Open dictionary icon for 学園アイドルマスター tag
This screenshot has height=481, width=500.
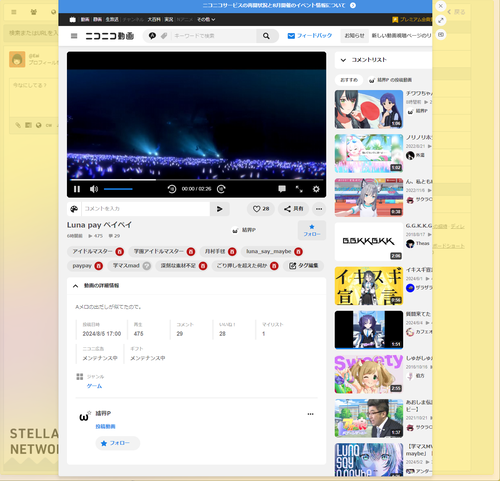pos(191,252)
